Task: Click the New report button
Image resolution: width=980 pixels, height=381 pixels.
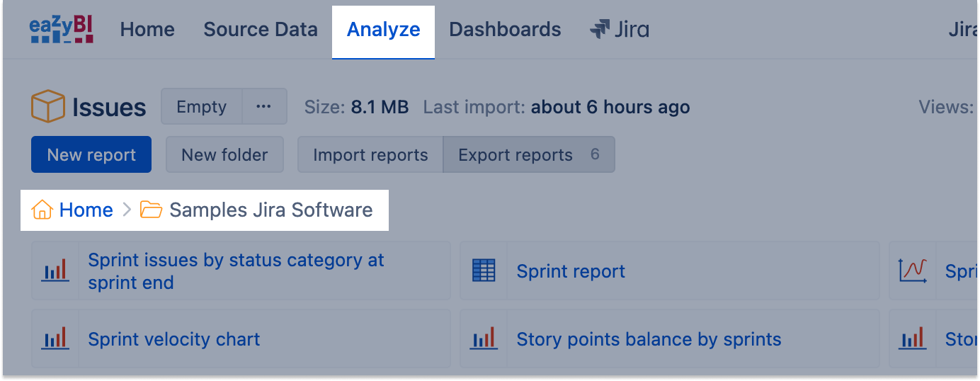Action: pyautogui.click(x=91, y=155)
